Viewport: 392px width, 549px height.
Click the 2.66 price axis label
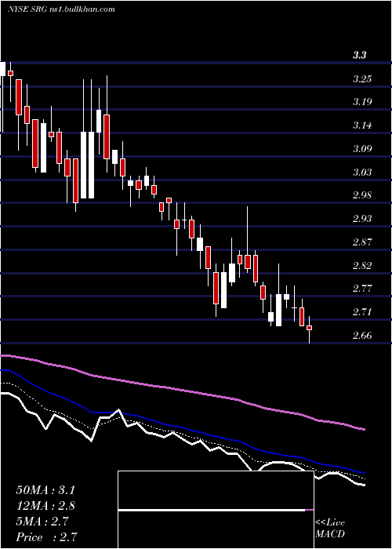pyautogui.click(x=362, y=336)
